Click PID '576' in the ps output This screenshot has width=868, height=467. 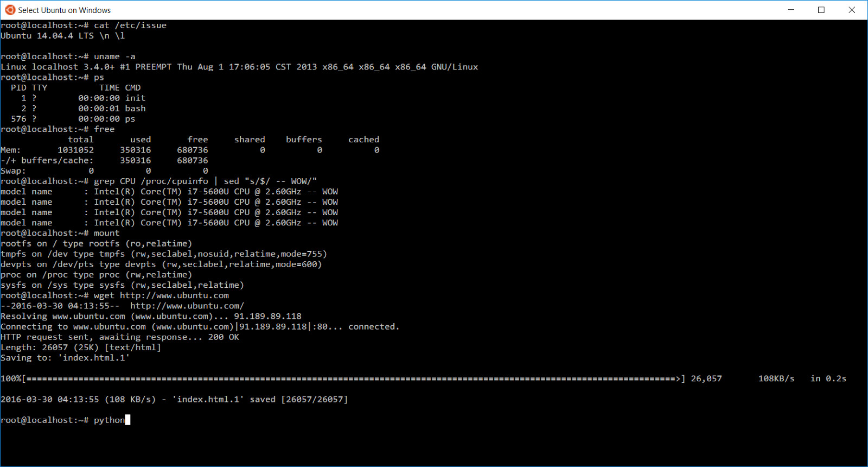18,119
